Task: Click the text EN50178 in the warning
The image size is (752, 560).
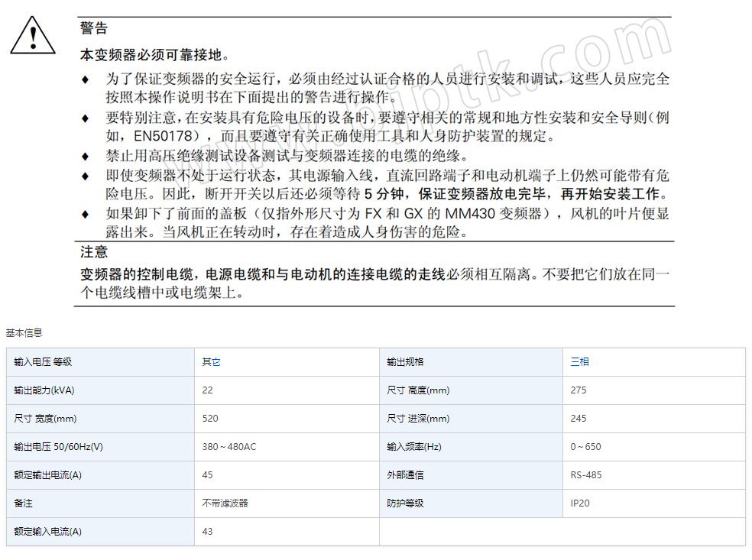Action: [163, 136]
